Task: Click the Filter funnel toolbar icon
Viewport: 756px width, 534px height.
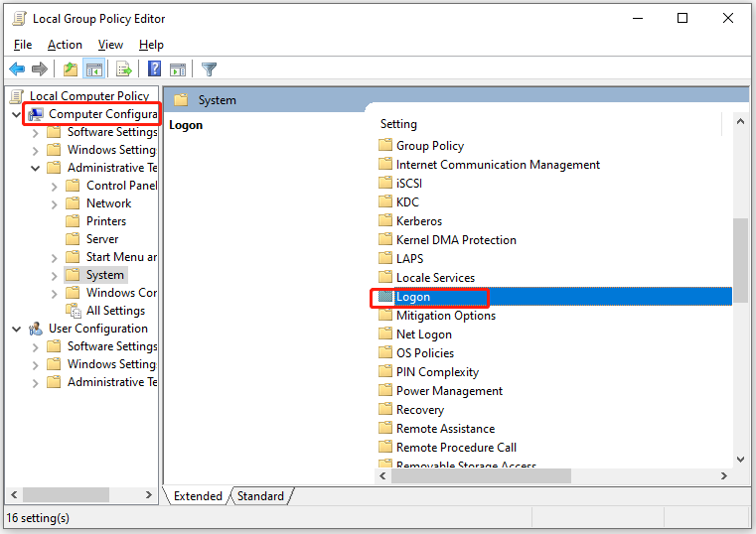Action: 209,68
